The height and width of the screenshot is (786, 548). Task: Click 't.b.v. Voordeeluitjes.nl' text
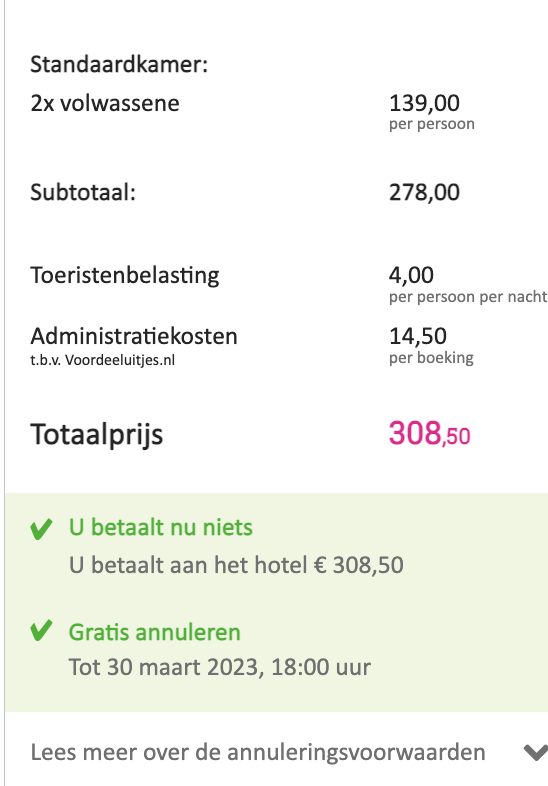click(x=102, y=360)
